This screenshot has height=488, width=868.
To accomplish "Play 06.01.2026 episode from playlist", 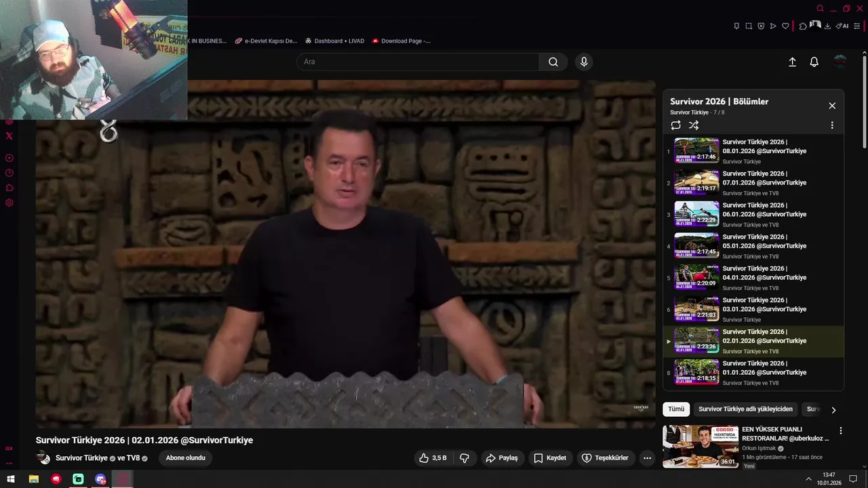I will pos(753,214).
